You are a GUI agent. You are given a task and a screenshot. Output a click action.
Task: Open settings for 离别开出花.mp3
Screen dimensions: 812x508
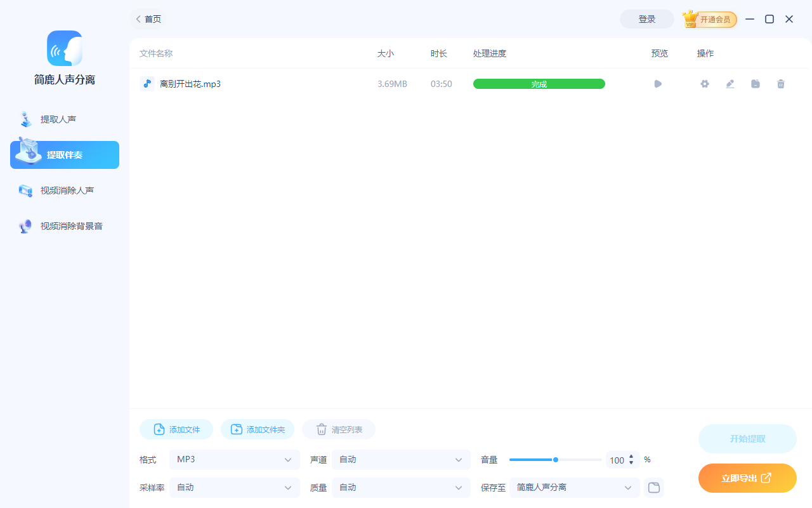[704, 83]
